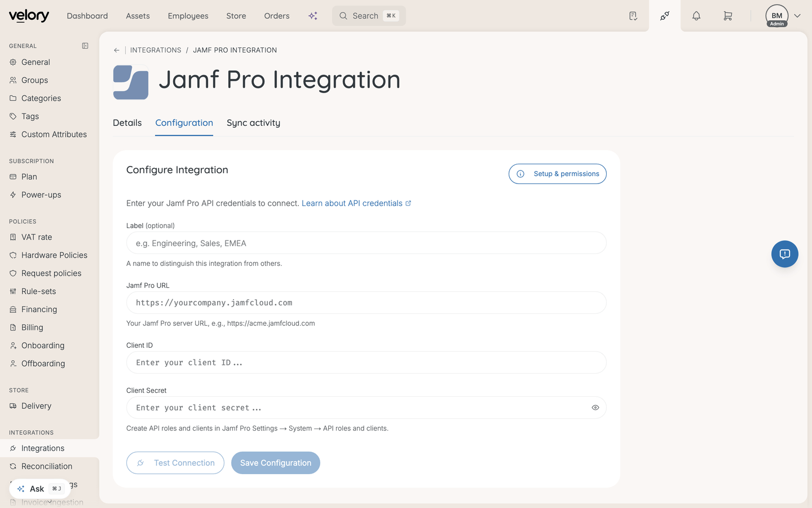
Task: Show the client secret with eye icon
Action: 595,408
